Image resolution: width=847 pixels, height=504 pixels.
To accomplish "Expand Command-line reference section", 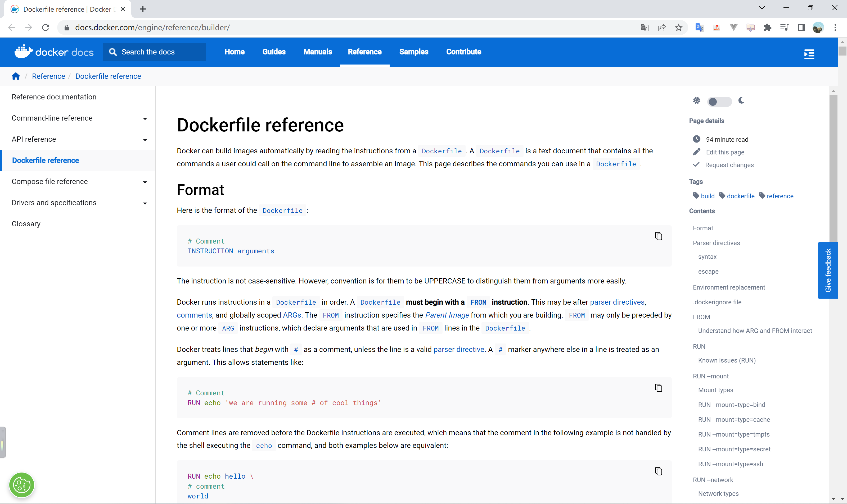I will pos(145,118).
